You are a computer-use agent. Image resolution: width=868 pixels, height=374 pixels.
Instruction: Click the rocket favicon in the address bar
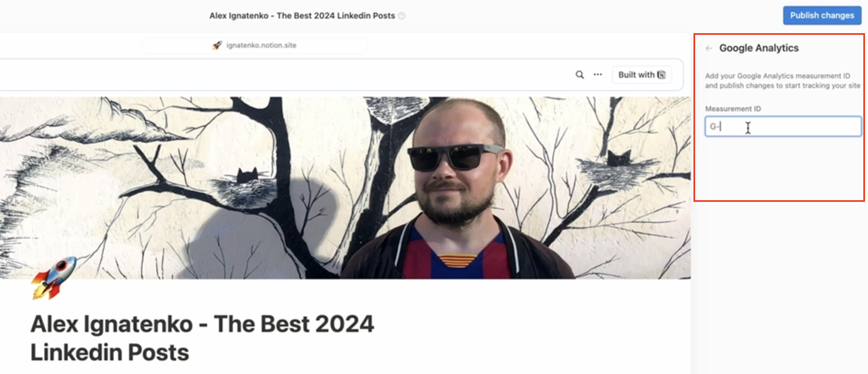(x=217, y=45)
